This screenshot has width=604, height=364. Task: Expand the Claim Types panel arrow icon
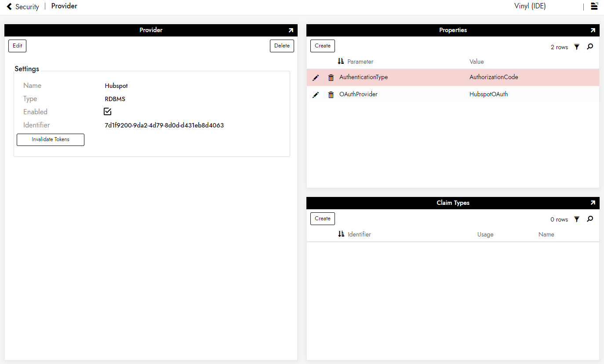(x=593, y=203)
